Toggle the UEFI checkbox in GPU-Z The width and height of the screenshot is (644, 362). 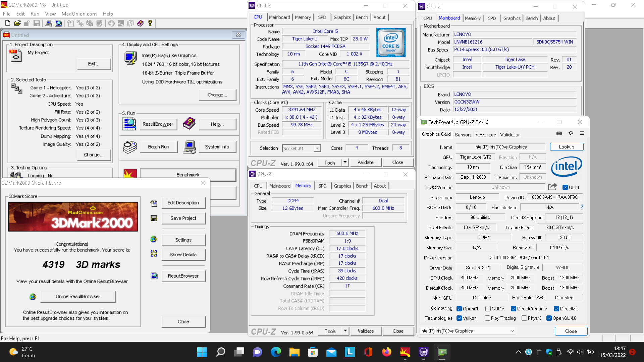point(565,187)
